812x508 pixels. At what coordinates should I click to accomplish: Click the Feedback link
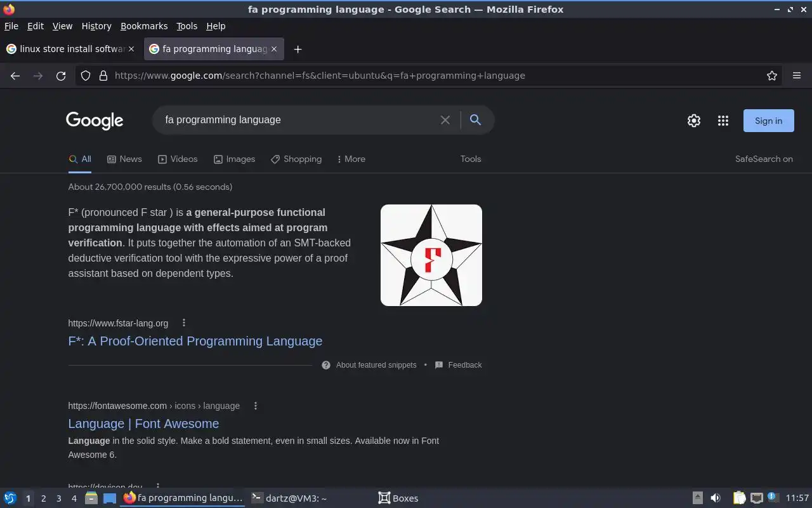pos(465,365)
